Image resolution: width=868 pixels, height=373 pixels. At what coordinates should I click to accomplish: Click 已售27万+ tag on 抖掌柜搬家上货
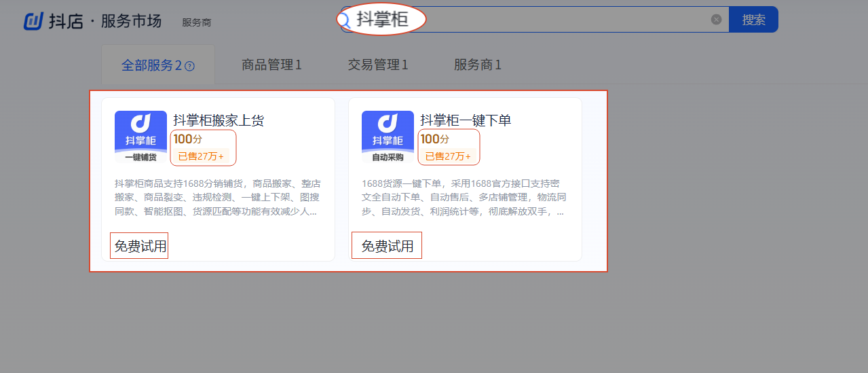pyautogui.click(x=201, y=156)
